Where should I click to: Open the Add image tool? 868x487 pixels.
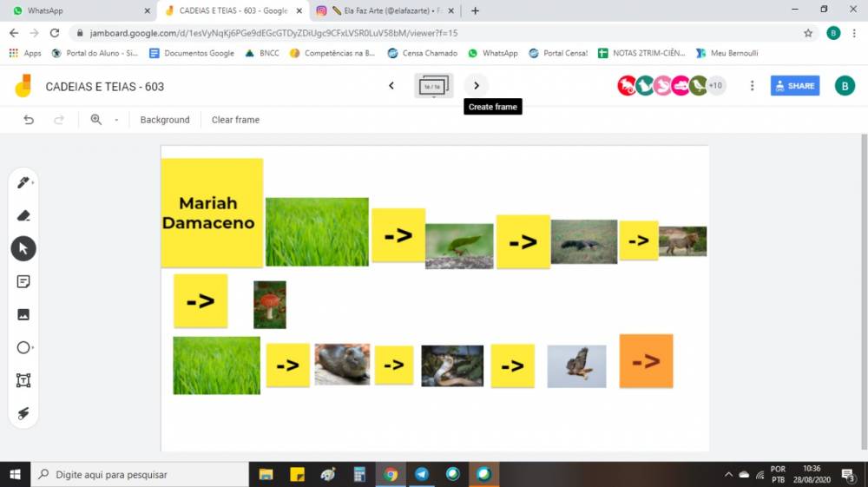(23, 314)
